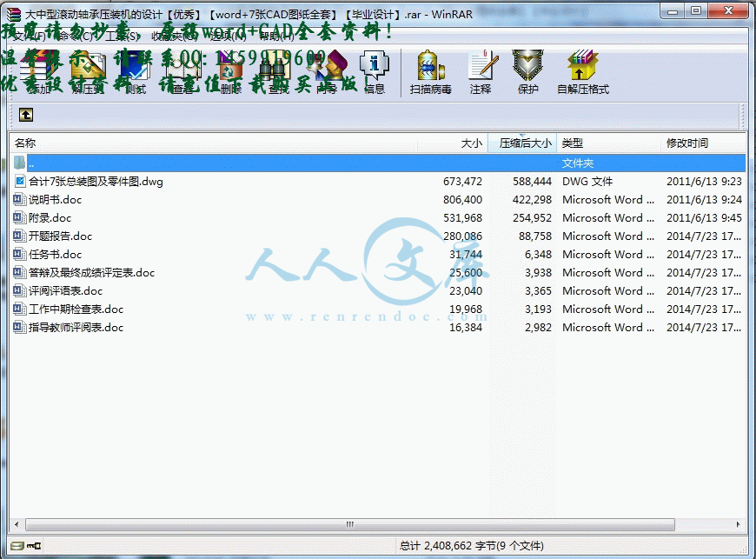Click the DWG 文件 type cell

(587, 182)
